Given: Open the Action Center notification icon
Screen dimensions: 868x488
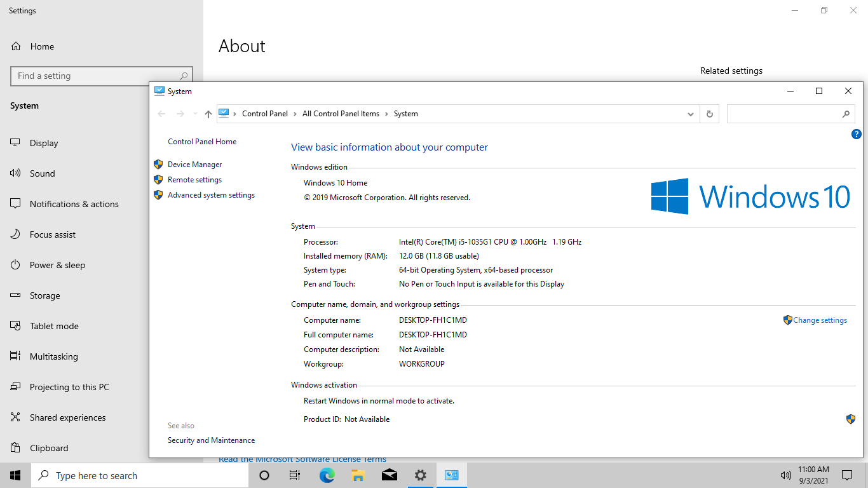Looking at the screenshot, I should tap(846, 475).
